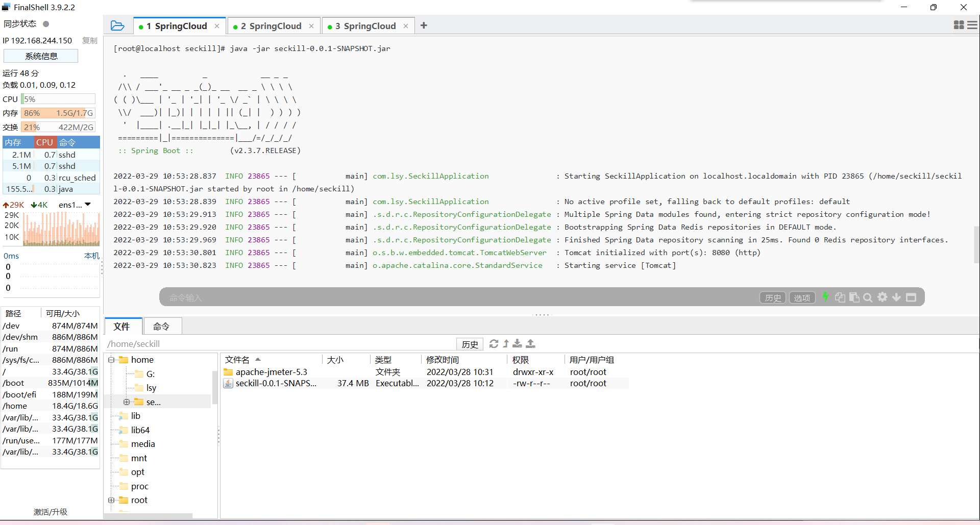Click the 系统信息 button
The image size is (980, 525).
[x=41, y=56]
